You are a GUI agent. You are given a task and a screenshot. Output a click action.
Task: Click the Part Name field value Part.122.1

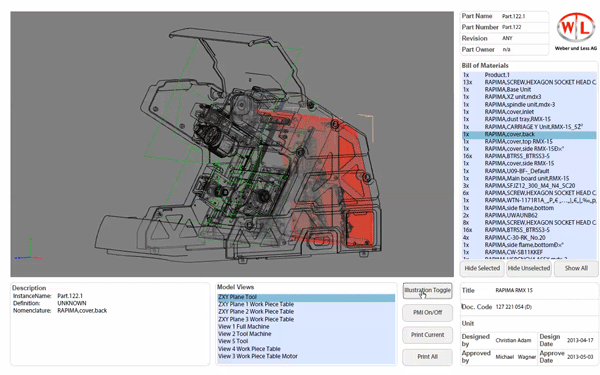[514, 16]
